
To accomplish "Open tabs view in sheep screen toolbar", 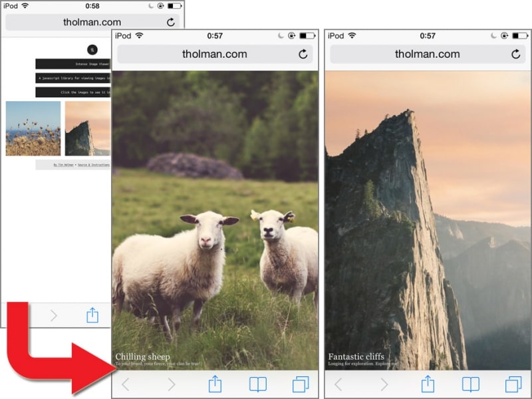I will pyautogui.click(x=301, y=384).
